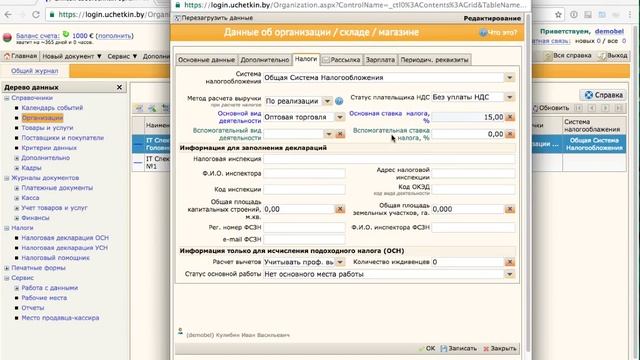This screenshot has width=640, height=360.
Task: Reload the browser page
Action: (36, 15)
